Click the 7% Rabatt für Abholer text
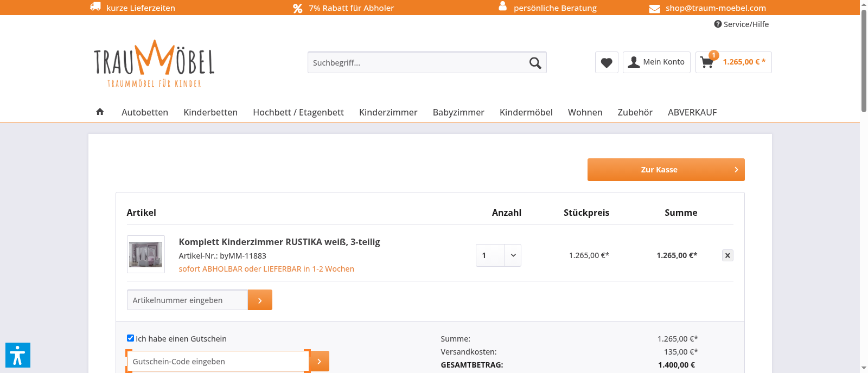Viewport: 868px width, 373px height. coord(352,8)
